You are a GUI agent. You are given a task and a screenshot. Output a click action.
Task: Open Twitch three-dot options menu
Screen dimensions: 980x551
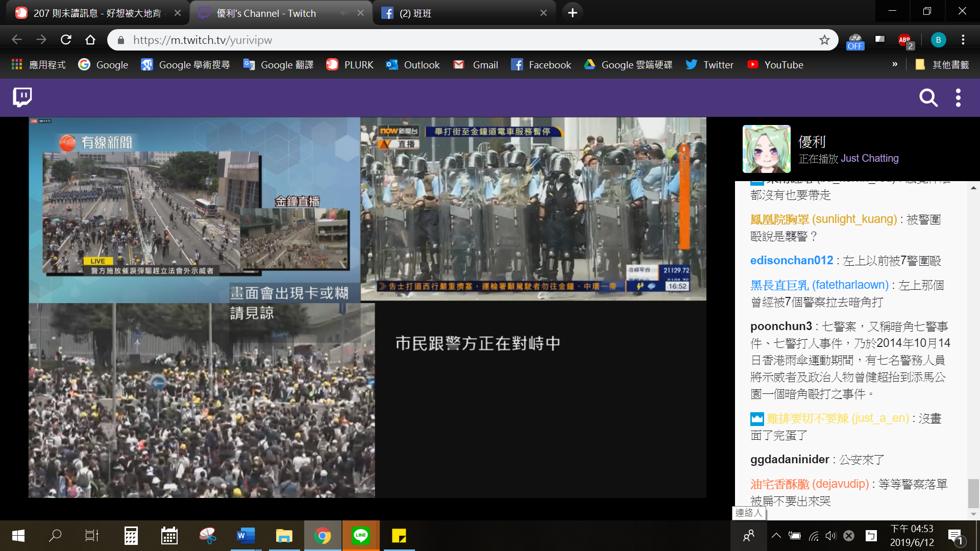(958, 97)
